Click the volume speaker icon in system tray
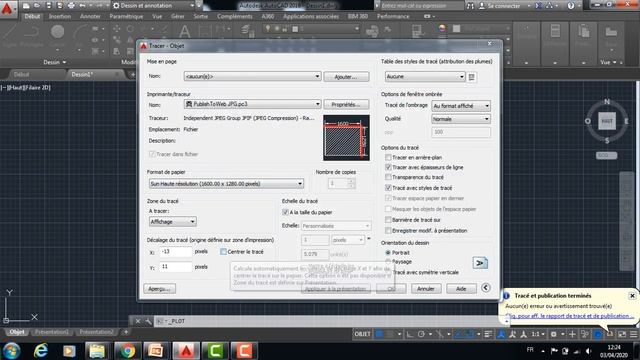Screen dimensions: 640x360 click(x=589, y=351)
